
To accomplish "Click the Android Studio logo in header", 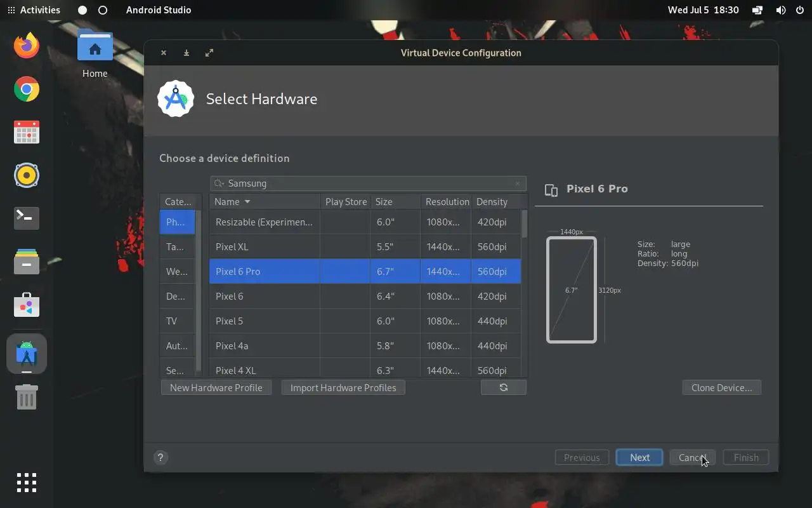I will point(176,98).
